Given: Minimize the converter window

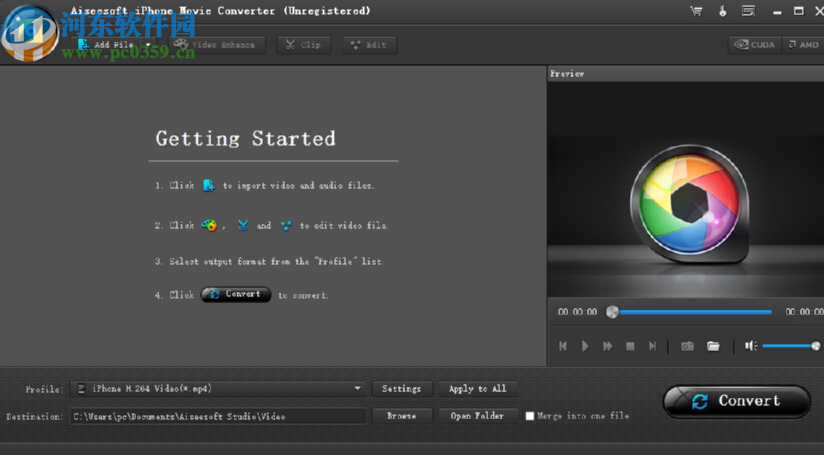Looking at the screenshot, I should pyautogui.click(x=777, y=12).
